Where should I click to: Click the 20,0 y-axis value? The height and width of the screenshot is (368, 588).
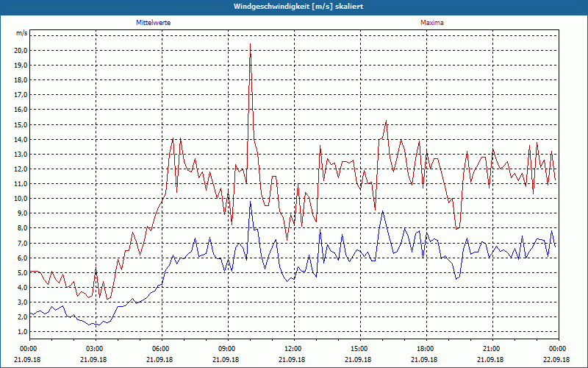coord(21,50)
